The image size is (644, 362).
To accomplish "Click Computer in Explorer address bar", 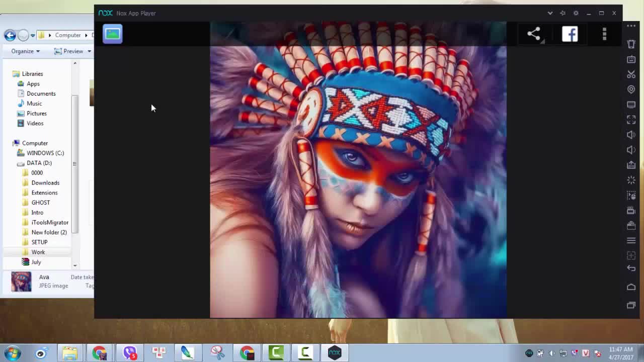I will [x=68, y=35].
